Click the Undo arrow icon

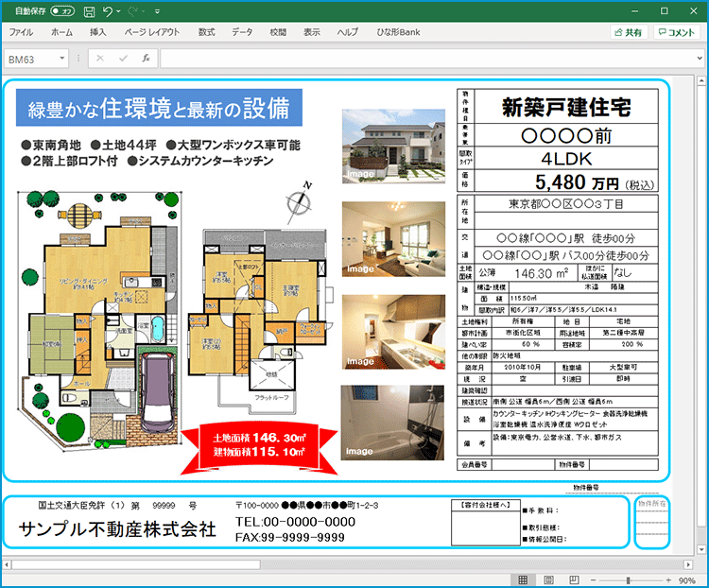click(x=107, y=11)
